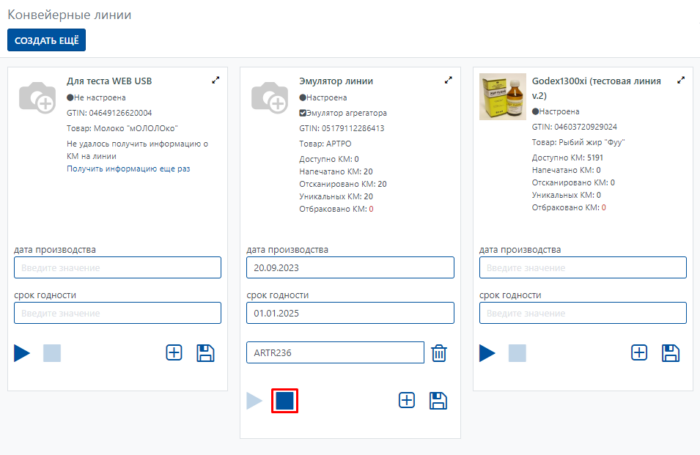
Task: Toggle the Эмулятор агрегатора checkbox
Action: 303,113
